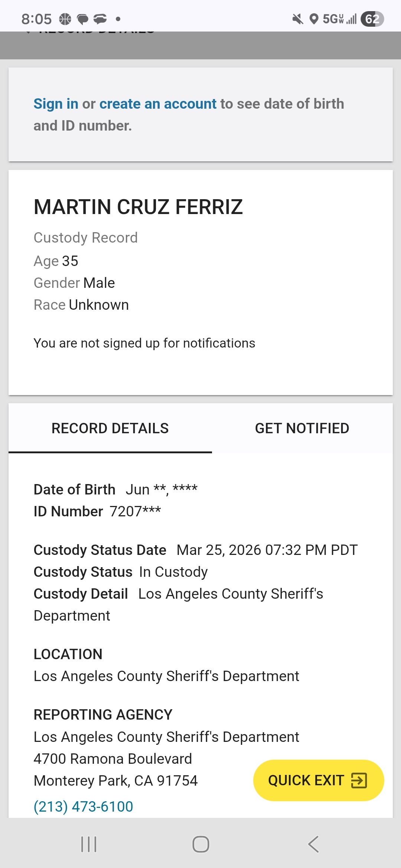Select the Record Details tab
401x868 pixels.
(x=110, y=428)
